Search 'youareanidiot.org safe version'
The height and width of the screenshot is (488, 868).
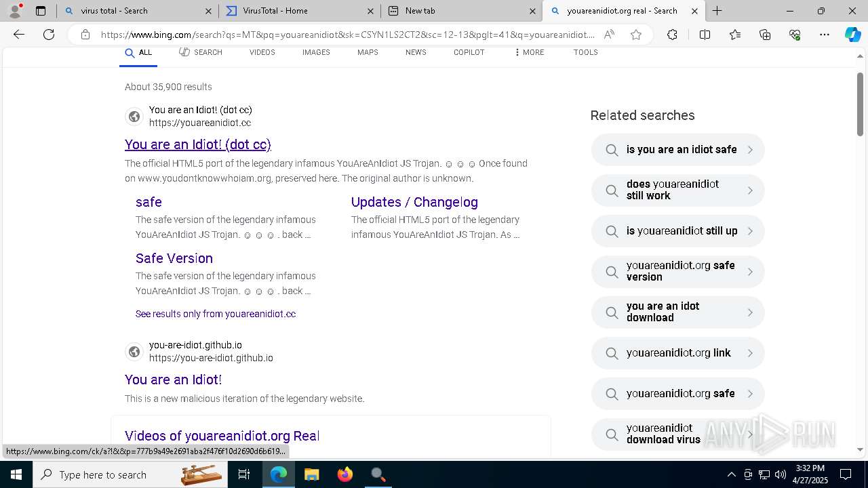click(678, 272)
